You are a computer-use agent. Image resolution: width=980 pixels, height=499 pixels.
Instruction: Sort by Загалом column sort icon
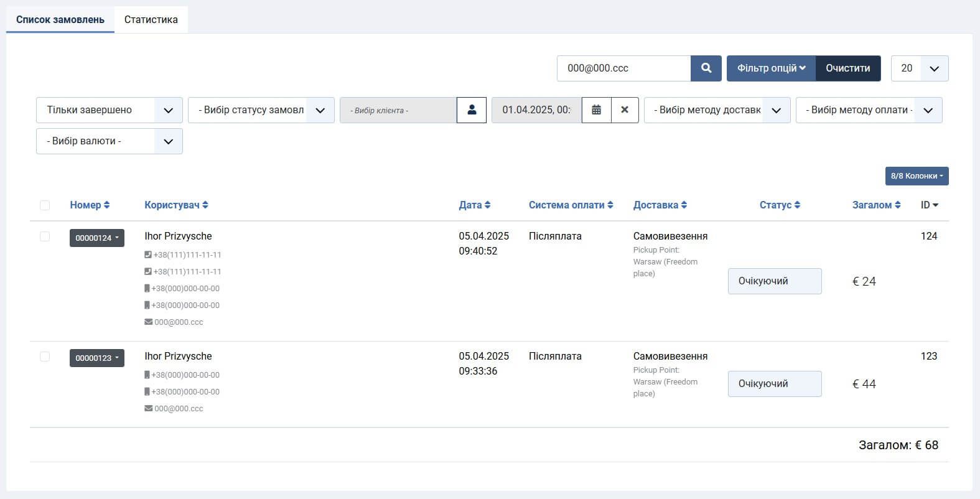[897, 205]
